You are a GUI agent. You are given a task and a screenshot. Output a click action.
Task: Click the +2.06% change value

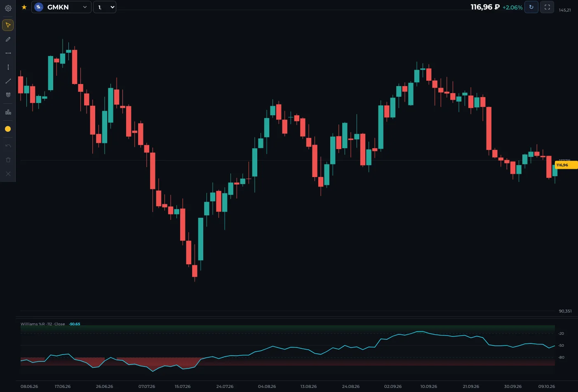tap(512, 7)
